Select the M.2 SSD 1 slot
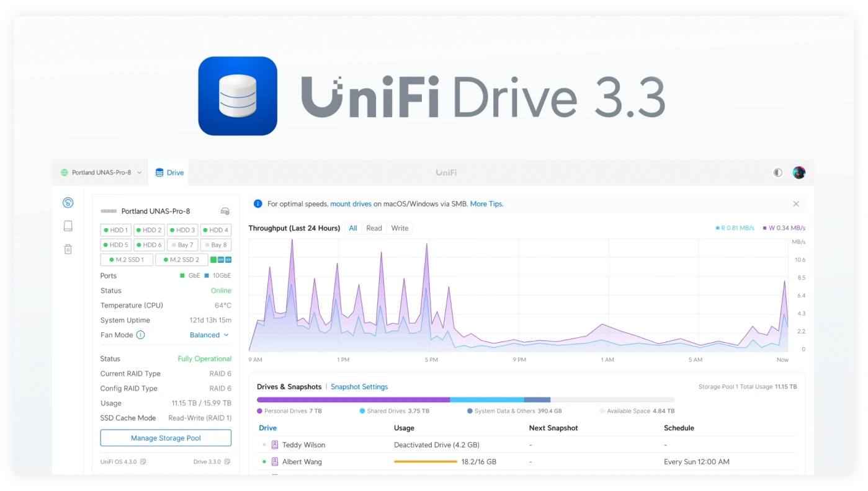868x491 pixels. (127, 260)
